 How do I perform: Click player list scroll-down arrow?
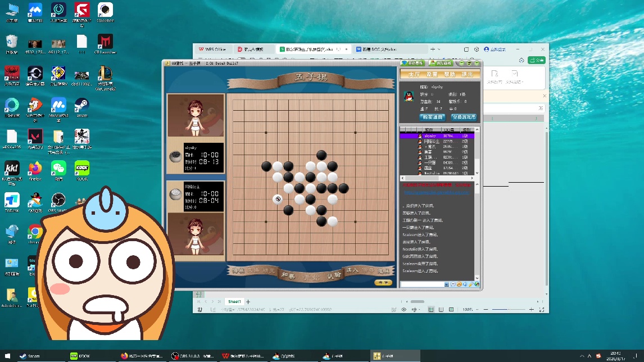click(477, 173)
